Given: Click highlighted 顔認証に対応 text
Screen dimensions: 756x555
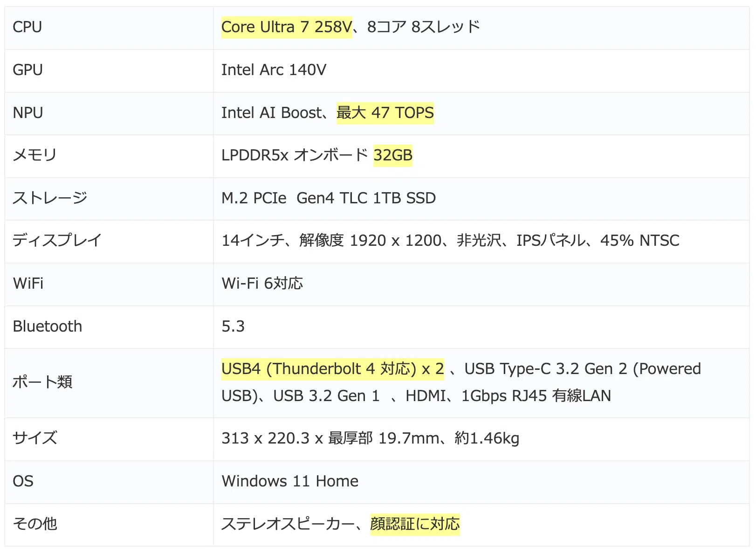Looking at the screenshot, I should 415,524.
